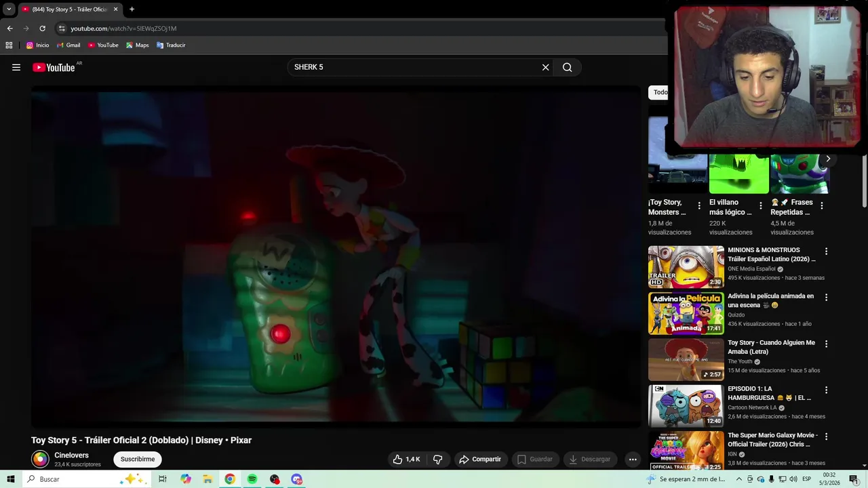Open Task View from the taskbar
Screen dimensions: 868x488
point(163,479)
